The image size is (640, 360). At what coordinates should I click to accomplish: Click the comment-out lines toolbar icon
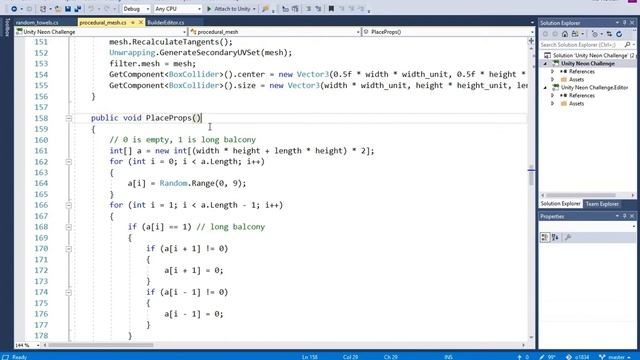pos(308,9)
